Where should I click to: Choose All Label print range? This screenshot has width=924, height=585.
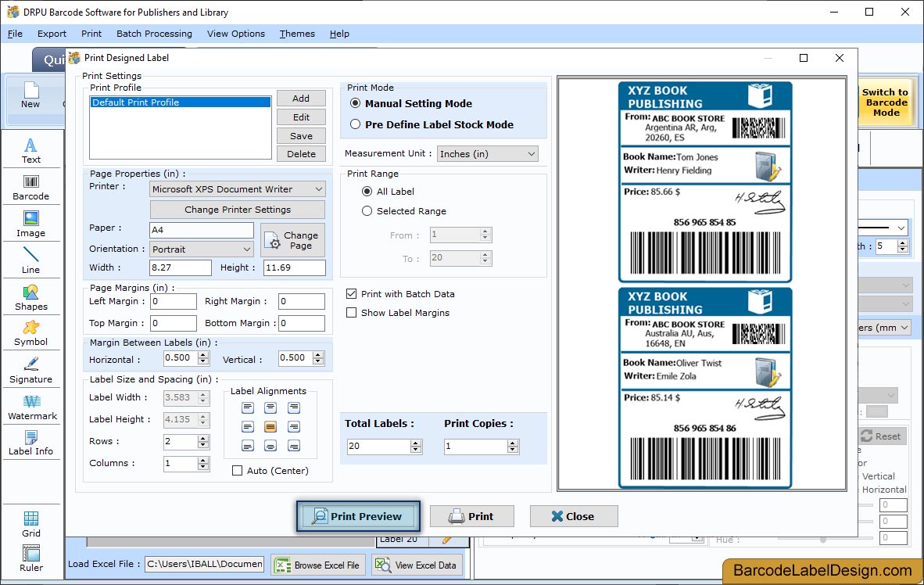click(x=367, y=191)
